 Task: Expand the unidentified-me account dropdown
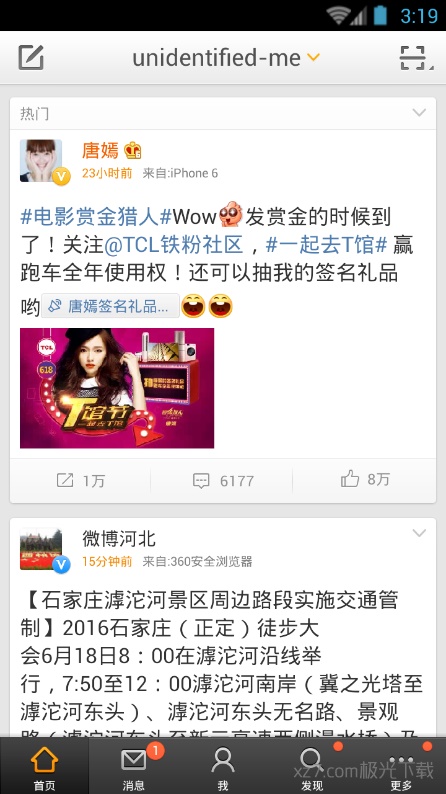click(313, 57)
